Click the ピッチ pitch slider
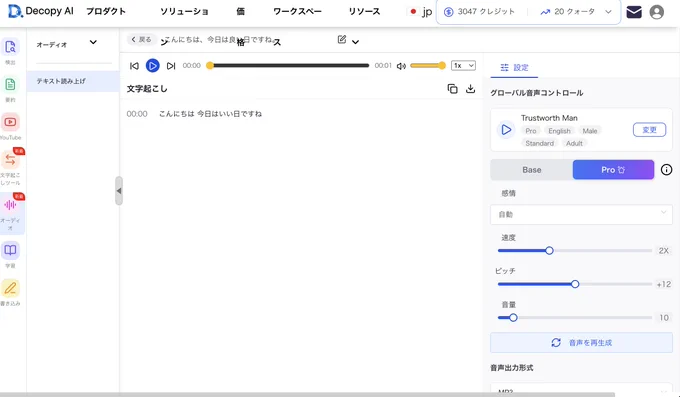Viewport: 680px width, 397px height. point(575,284)
